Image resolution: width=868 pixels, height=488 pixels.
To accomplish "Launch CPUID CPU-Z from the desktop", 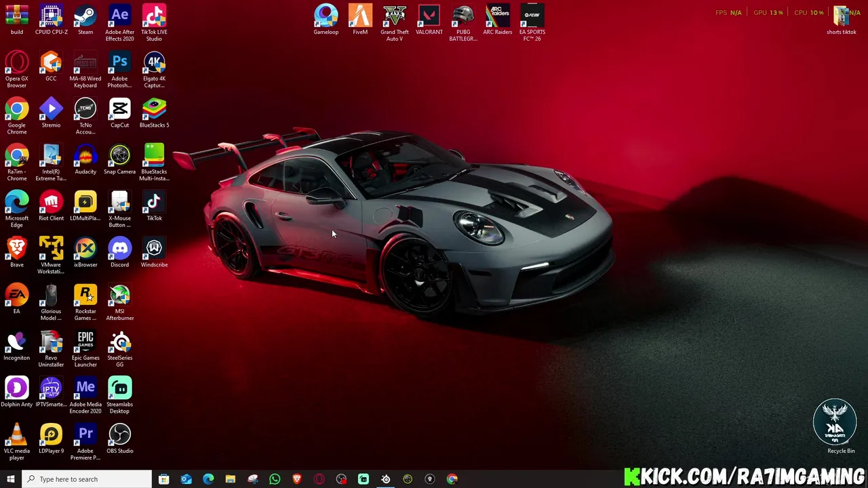I will tap(51, 20).
